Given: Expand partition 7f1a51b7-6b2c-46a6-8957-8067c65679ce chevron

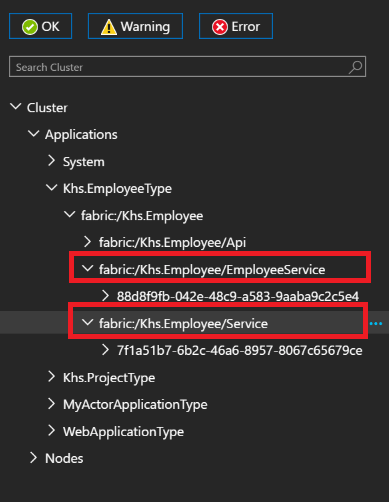Looking at the screenshot, I should [105, 350].
